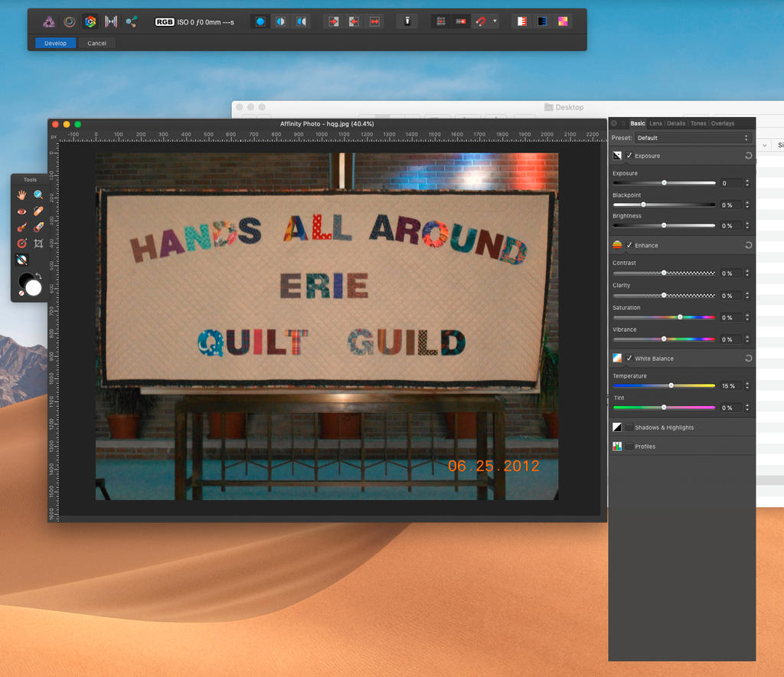Image resolution: width=784 pixels, height=677 pixels.
Task: Switch to the Photo persona icon
Action: tap(48, 21)
